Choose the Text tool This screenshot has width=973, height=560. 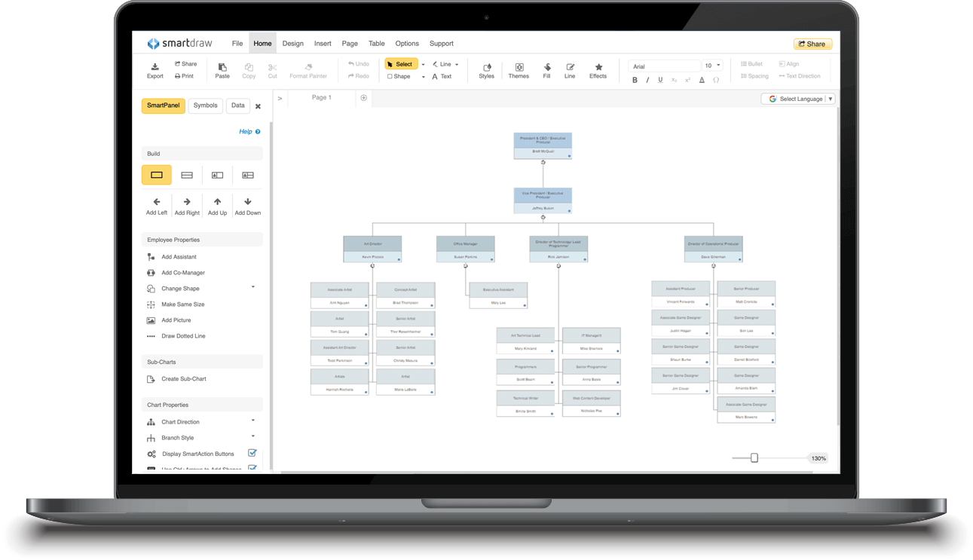pos(442,76)
